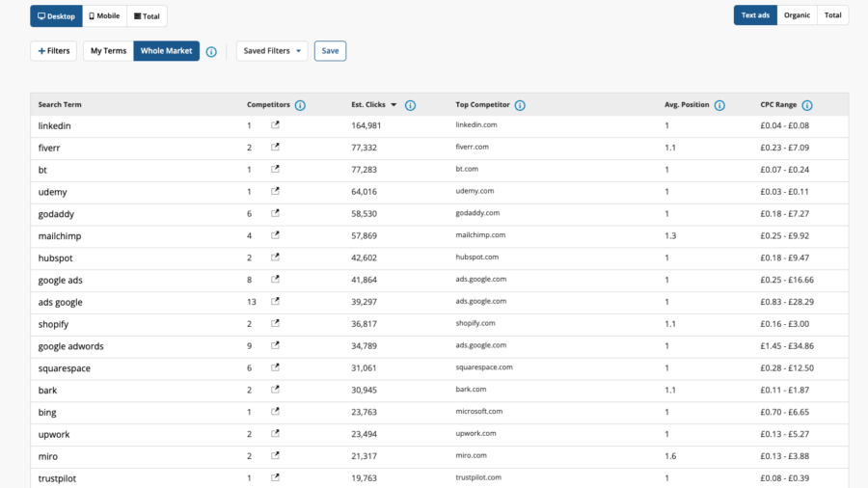Sort by Est. Clicks arrow
This screenshot has height=488, width=868.
[x=393, y=104]
